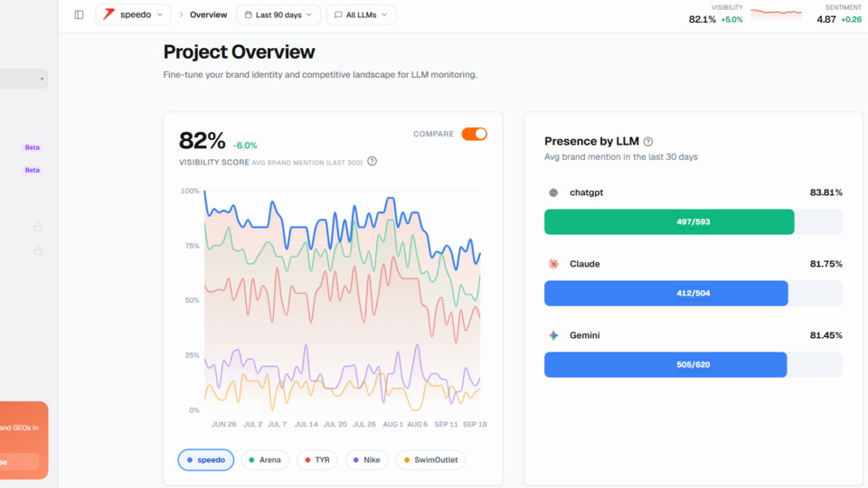Screen dimensions: 868x488
Task: Click the 82.1% visibility value in header
Action: [x=702, y=19]
